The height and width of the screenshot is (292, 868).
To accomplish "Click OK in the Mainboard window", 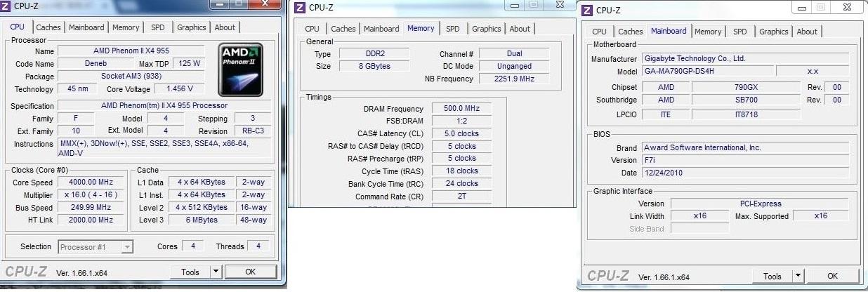I will (832, 276).
